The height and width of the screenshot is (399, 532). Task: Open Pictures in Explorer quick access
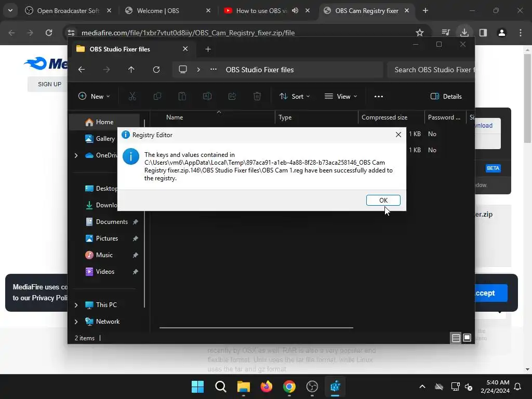(107, 238)
